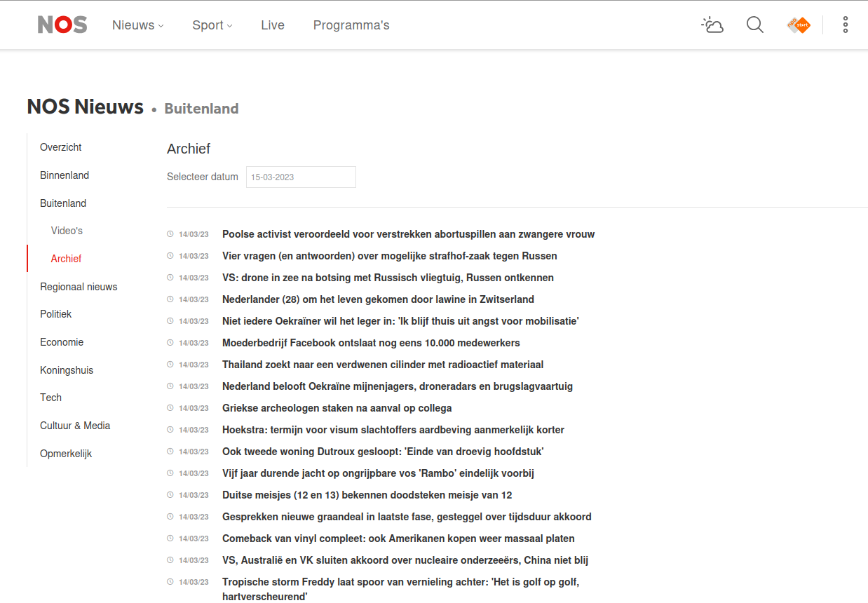Open the NPO Start icon
Screen dimensions: 868x603
(799, 25)
